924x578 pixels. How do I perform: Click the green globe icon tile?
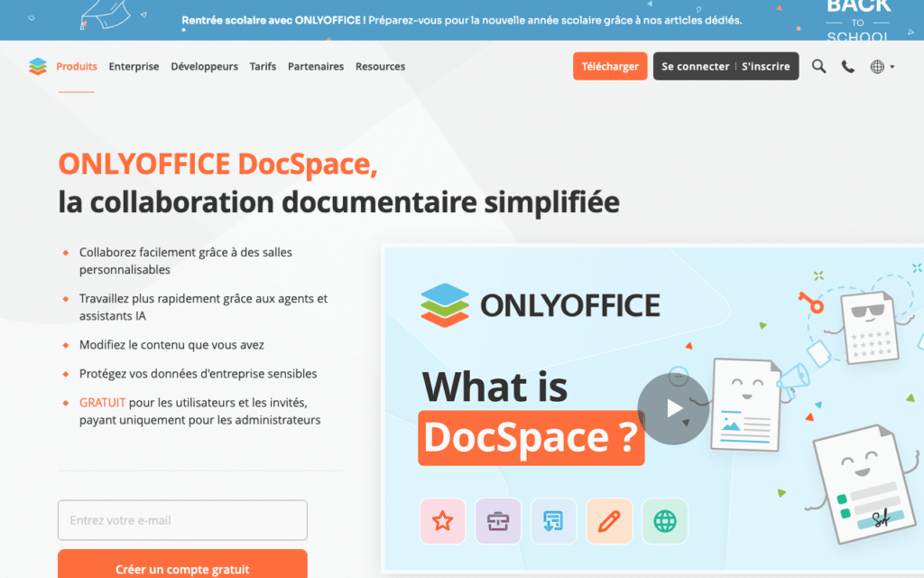665,521
